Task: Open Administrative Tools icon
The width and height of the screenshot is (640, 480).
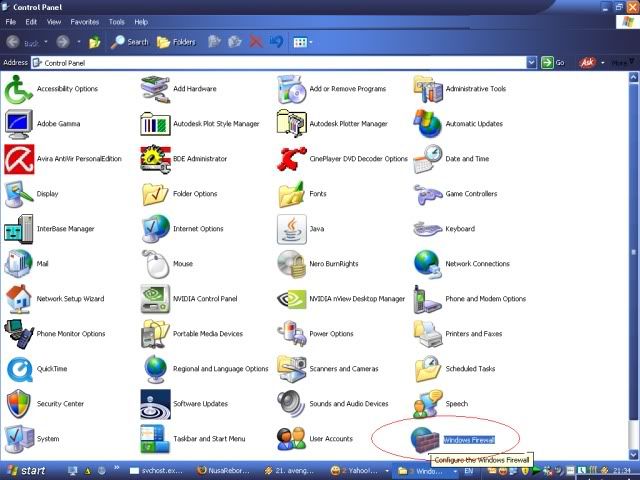Action: tap(428, 89)
